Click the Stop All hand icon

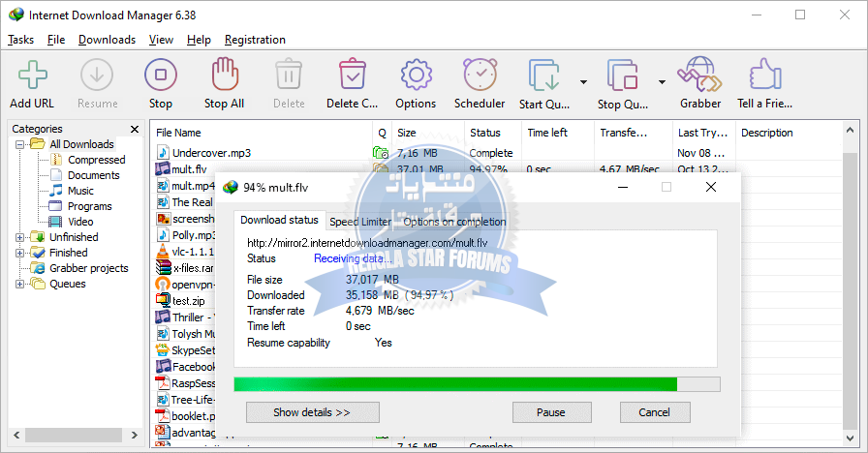point(224,75)
